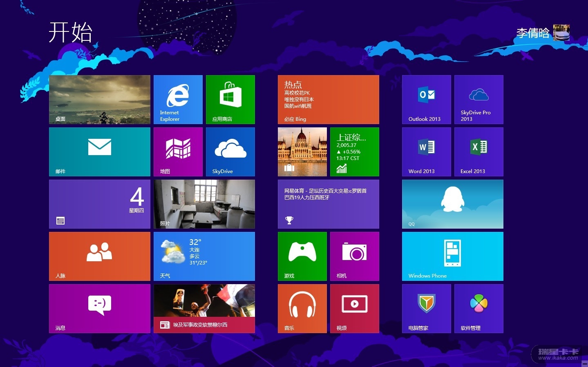Open the Calendar tile showing 星期四
Screen dimensions: 588x367
(100, 204)
